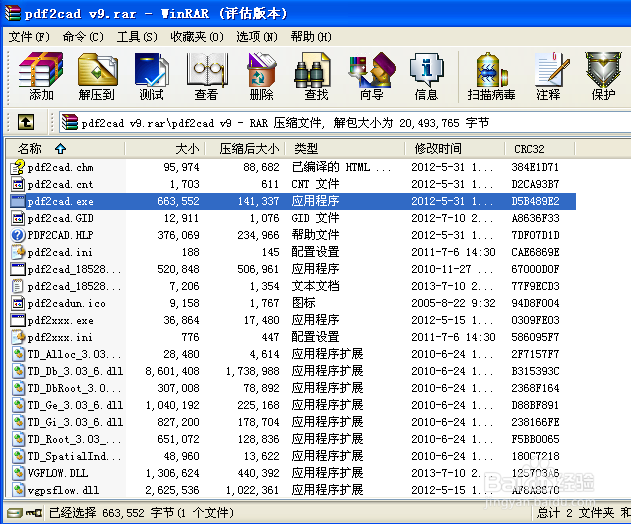631x524 pixels.
Task: Click the 注释 (Comment) toolbar icon
Action: click(x=549, y=76)
